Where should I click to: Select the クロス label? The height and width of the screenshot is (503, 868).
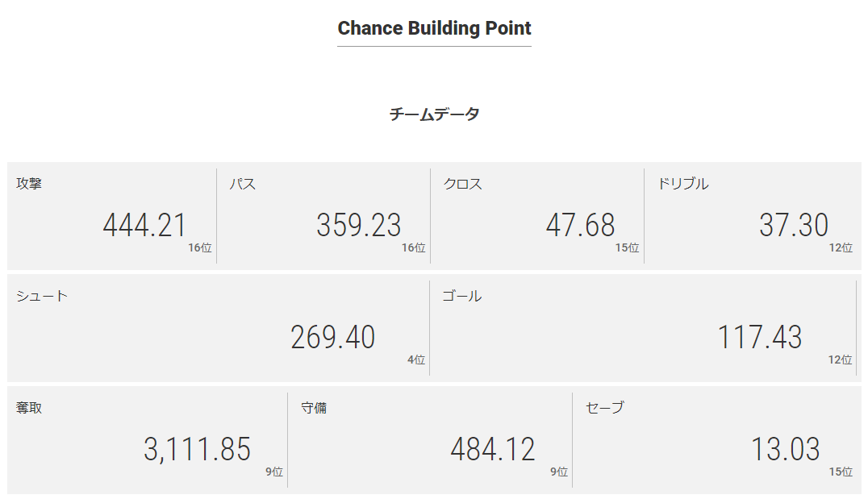tap(463, 184)
